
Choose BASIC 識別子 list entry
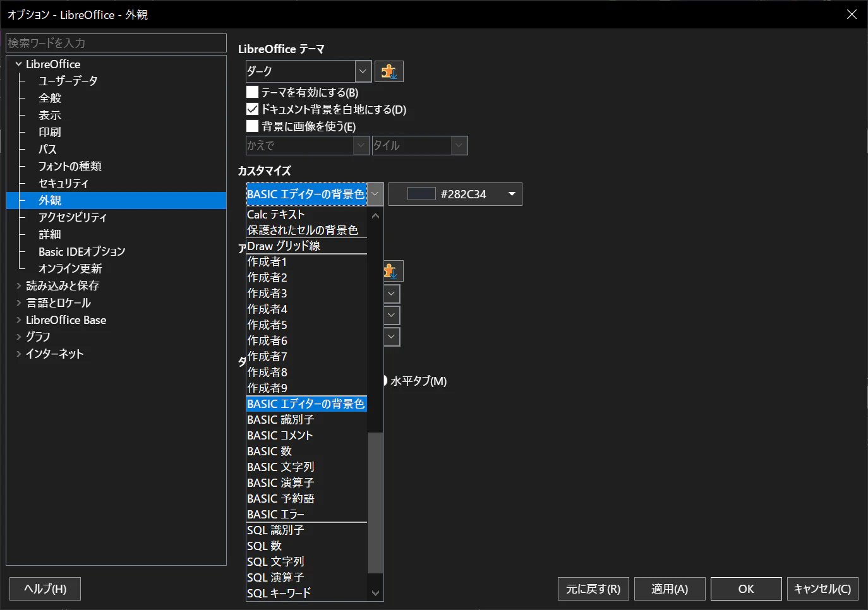(x=307, y=420)
